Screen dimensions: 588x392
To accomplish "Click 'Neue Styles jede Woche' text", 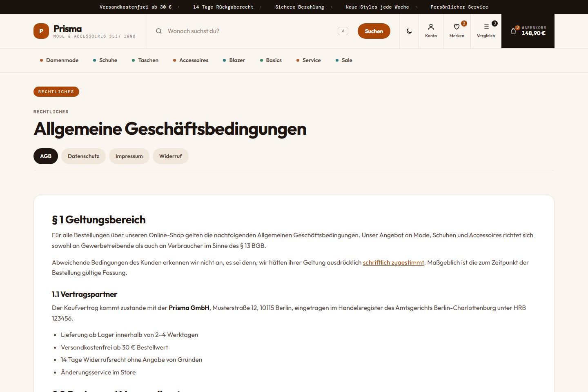I will pos(377,7).
